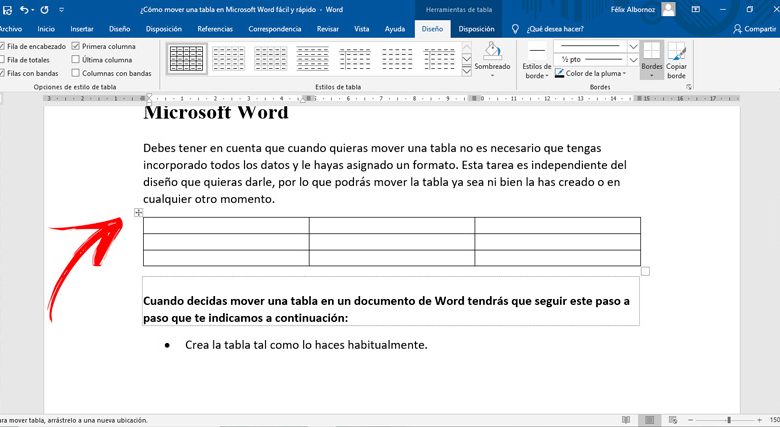Toggle the Fila de encabezado checkbox
The width and height of the screenshot is (780, 427).
[x=2, y=46]
